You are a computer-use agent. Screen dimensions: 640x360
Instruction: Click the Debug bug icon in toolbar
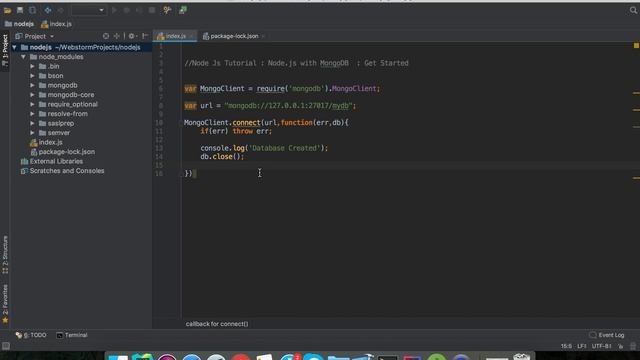[x=127, y=10]
